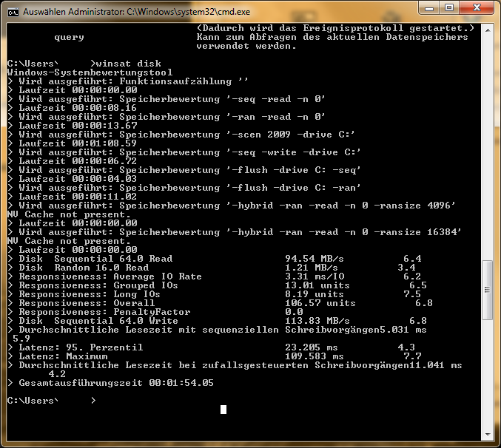The width and height of the screenshot is (501, 448).
Task: Click the '-seq -read -n 0' text
Action: tap(276, 99)
